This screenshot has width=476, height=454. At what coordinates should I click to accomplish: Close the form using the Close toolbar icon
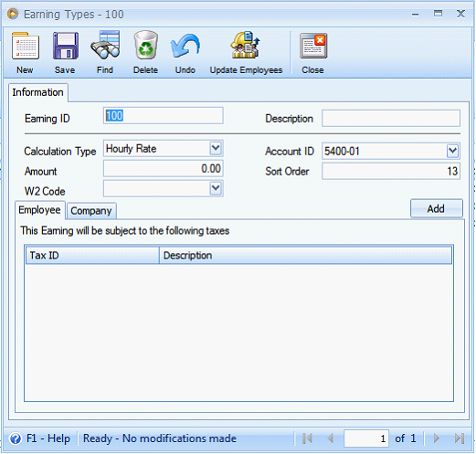click(x=313, y=46)
